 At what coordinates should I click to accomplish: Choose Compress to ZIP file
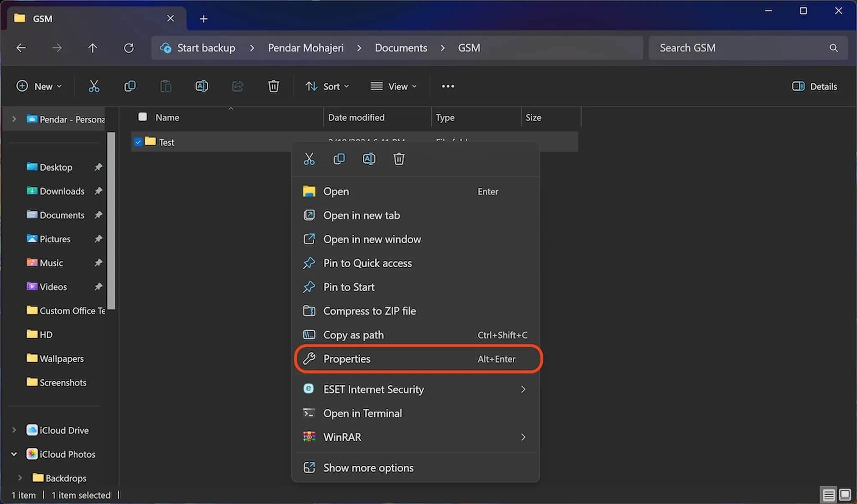pyautogui.click(x=369, y=311)
